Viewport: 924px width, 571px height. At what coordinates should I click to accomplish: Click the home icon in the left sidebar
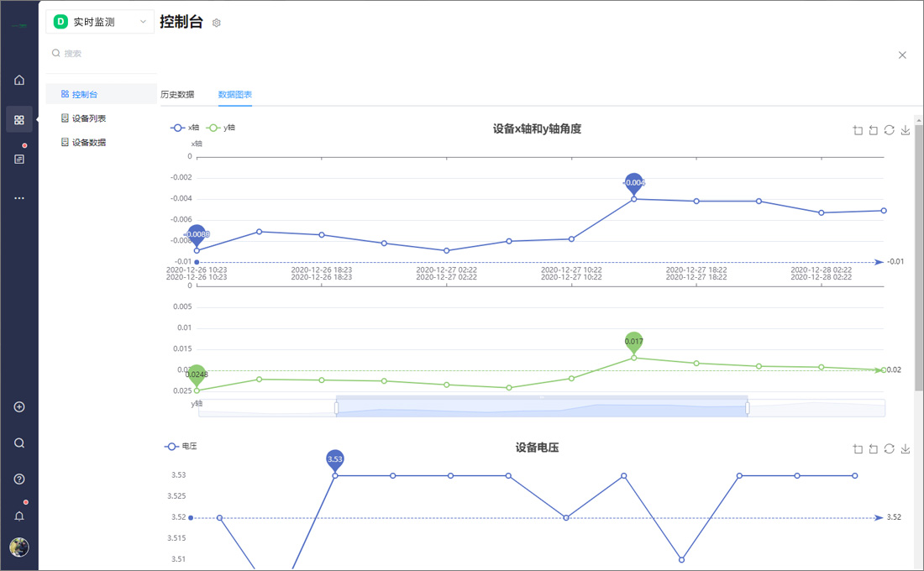pos(19,80)
